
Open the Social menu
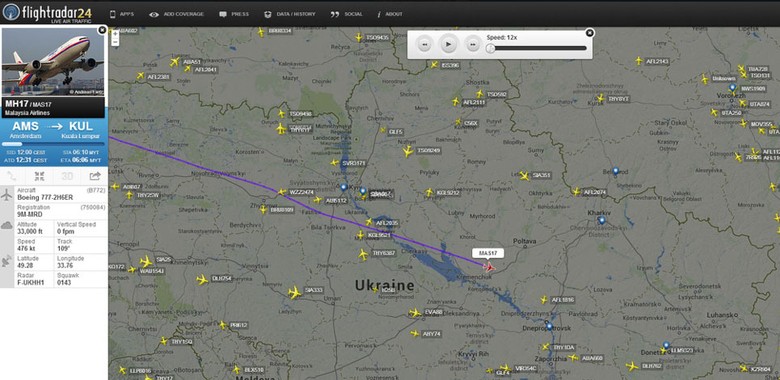[347, 14]
